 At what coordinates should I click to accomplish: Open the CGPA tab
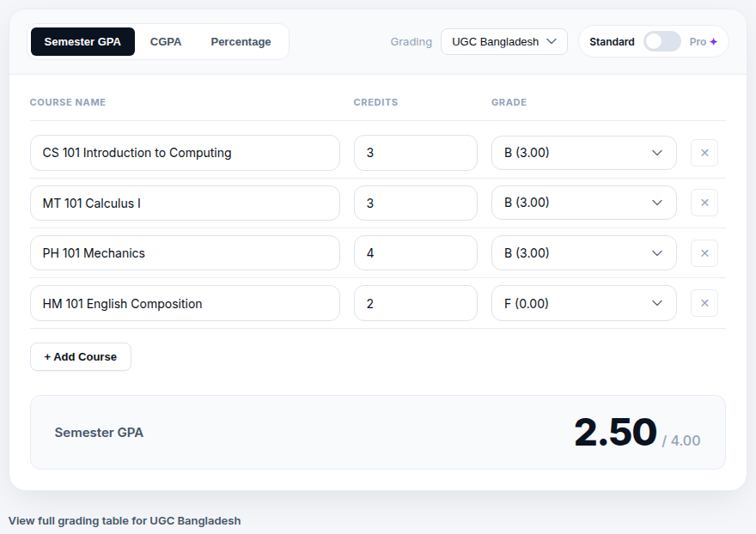(165, 42)
